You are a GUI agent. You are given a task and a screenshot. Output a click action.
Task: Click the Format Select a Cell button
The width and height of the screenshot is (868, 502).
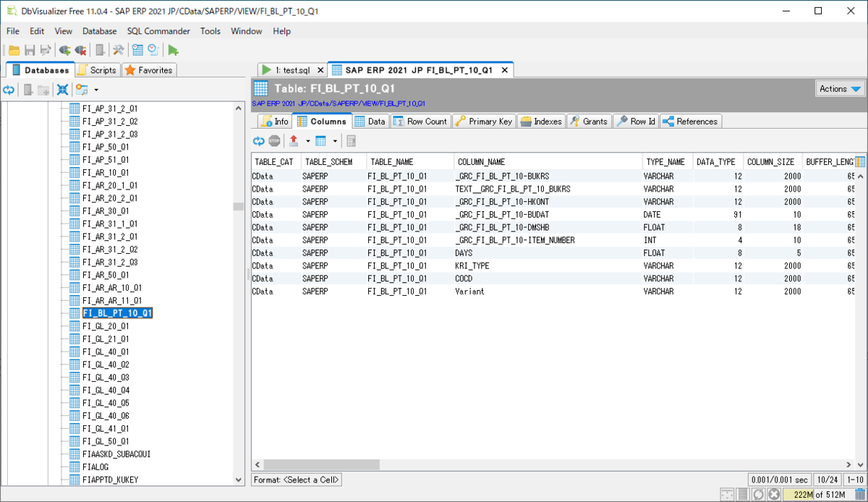pyautogui.click(x=297, y=480)
